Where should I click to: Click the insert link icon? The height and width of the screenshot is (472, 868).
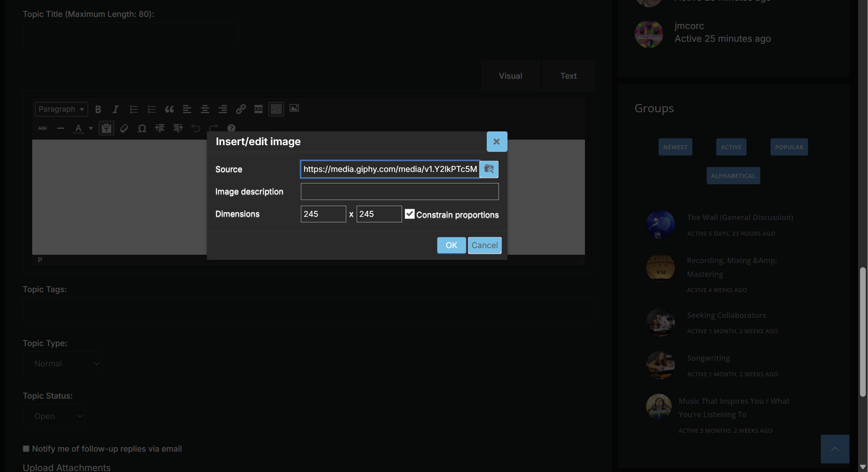(241, 109)
